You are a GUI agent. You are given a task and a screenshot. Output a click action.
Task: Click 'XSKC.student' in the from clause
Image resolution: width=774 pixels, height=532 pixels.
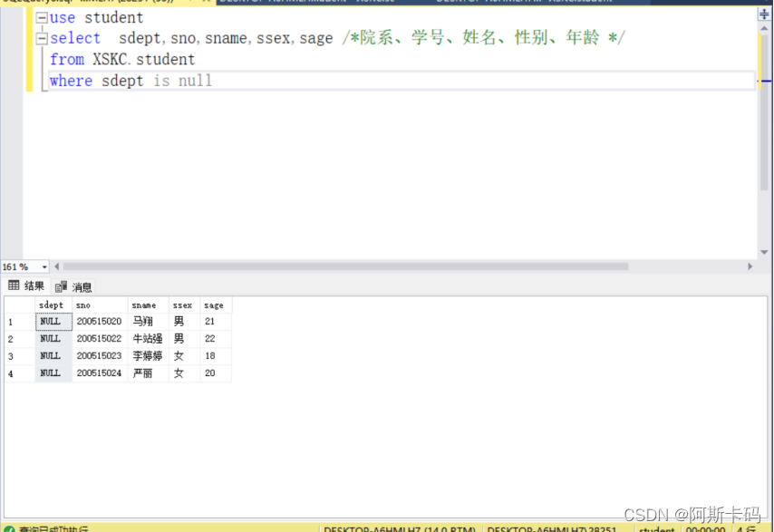click(143, 60)
